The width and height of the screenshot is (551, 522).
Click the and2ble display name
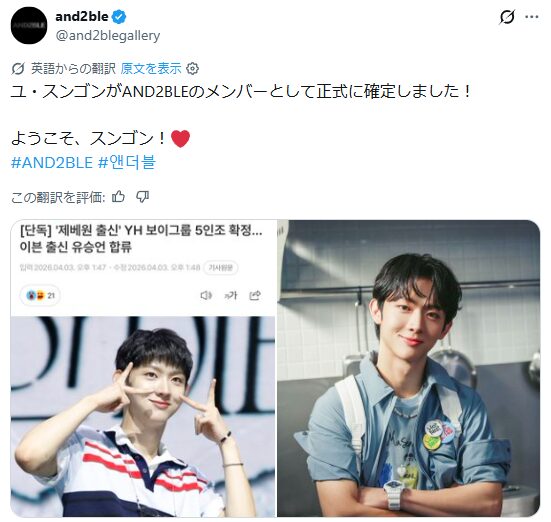tap(82, 16)
